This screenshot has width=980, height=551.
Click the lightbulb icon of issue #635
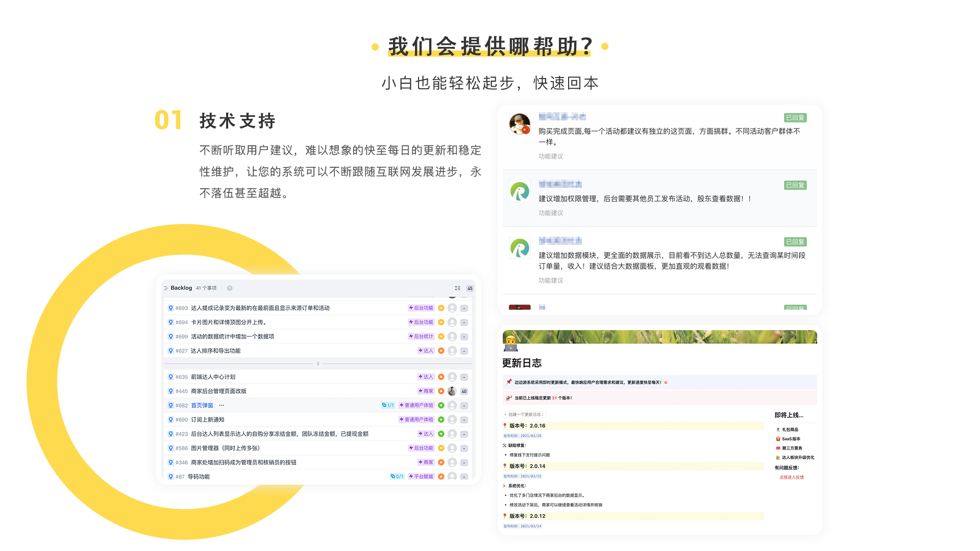point(170,377)
